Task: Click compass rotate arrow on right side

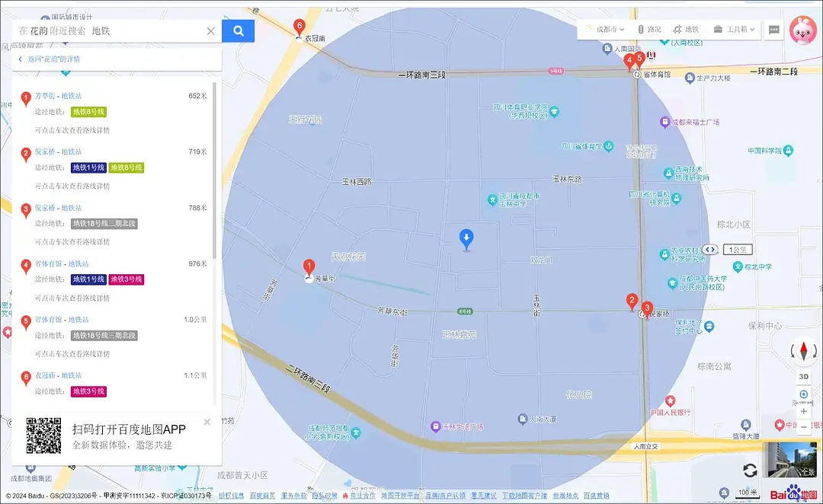Action: point(814,350)
